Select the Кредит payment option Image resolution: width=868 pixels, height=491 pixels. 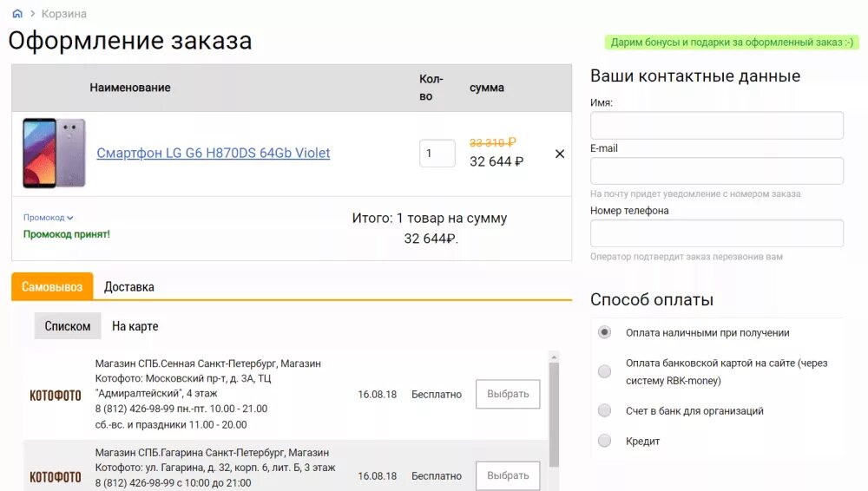[x=604, y=441]
